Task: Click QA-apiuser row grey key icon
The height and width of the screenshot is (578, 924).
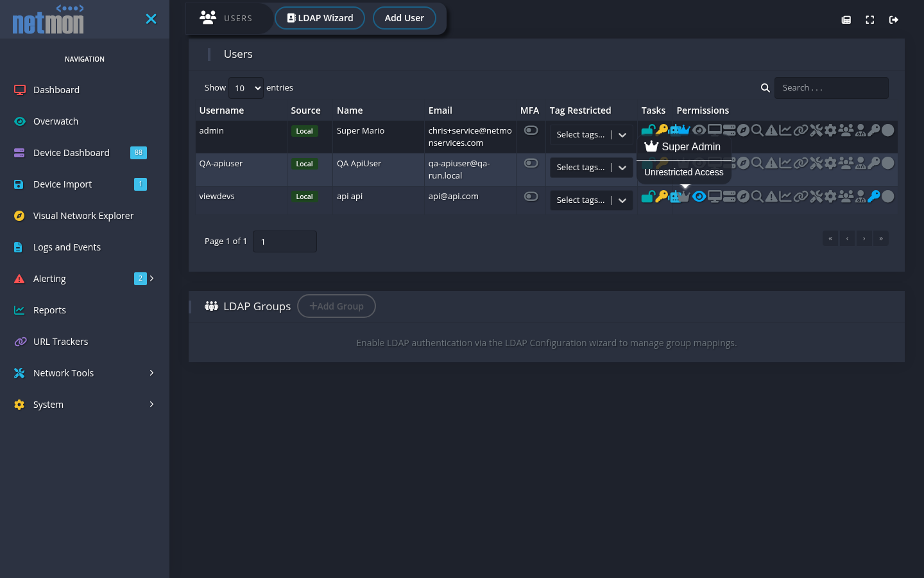Action: point(874,163)
